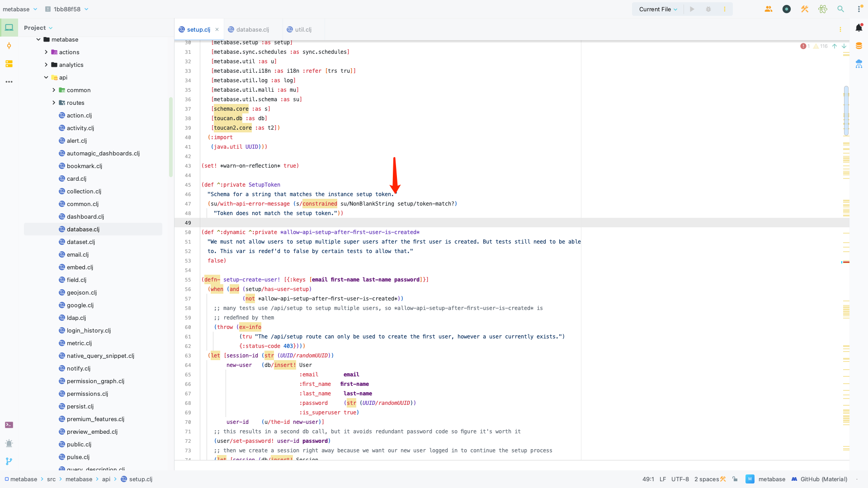Open the Current File run configuration dropdown
This screenshot has width=868, height=488.
658,9
